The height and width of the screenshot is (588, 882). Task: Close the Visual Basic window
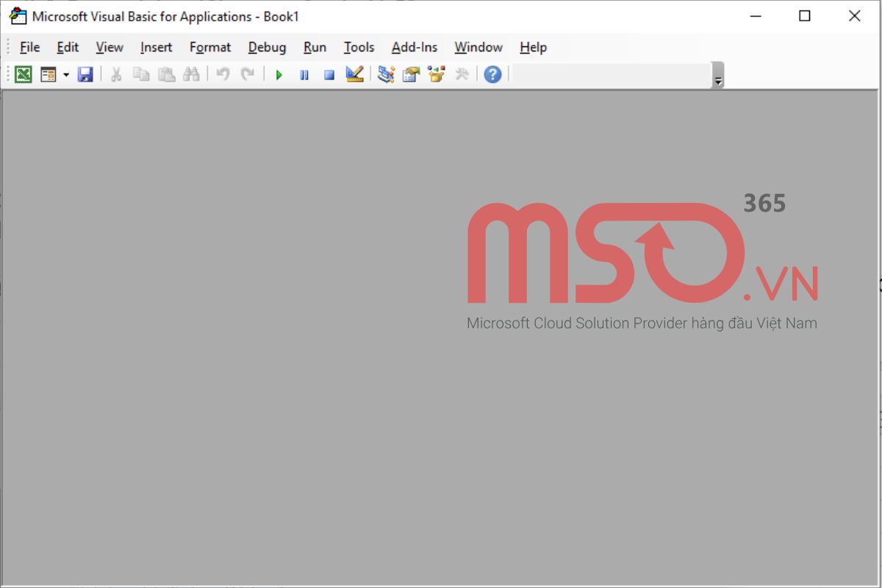pos(855,16)
